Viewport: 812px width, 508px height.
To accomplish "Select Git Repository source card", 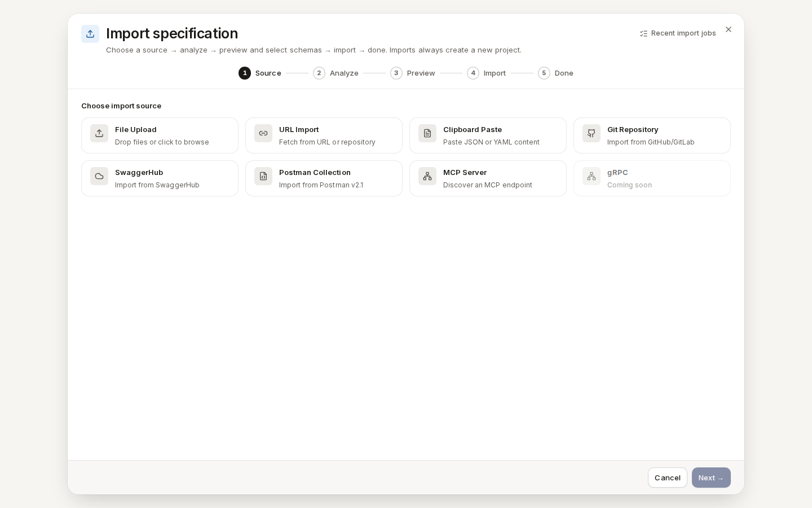I will pyautogui.click(x=652, y=135).
